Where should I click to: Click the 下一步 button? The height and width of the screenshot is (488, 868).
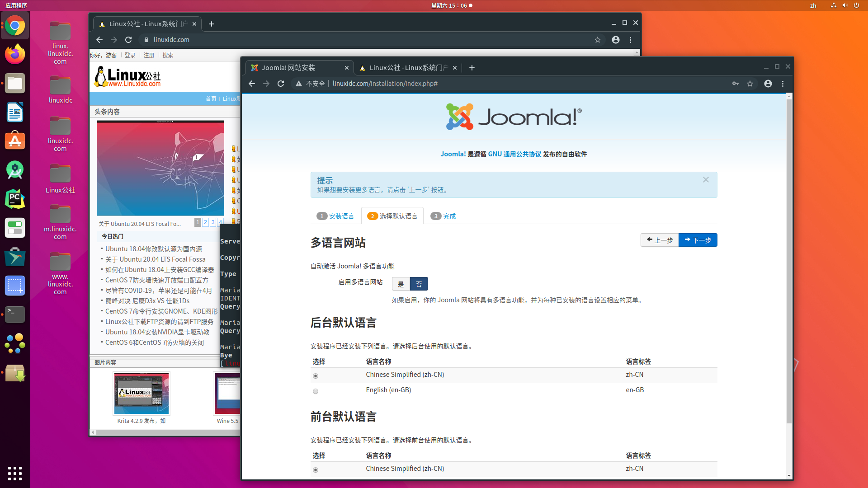click(698, 240)
